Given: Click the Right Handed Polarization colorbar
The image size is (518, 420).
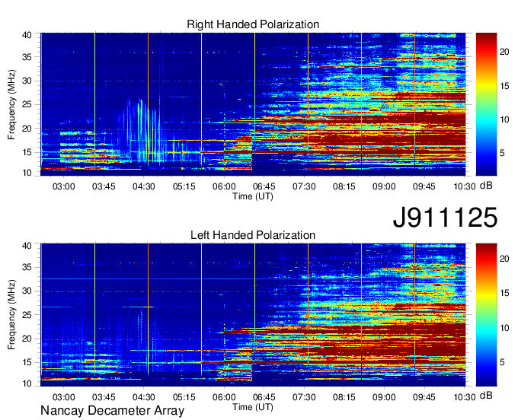Looking at the screenshot, I should (486, 104).
